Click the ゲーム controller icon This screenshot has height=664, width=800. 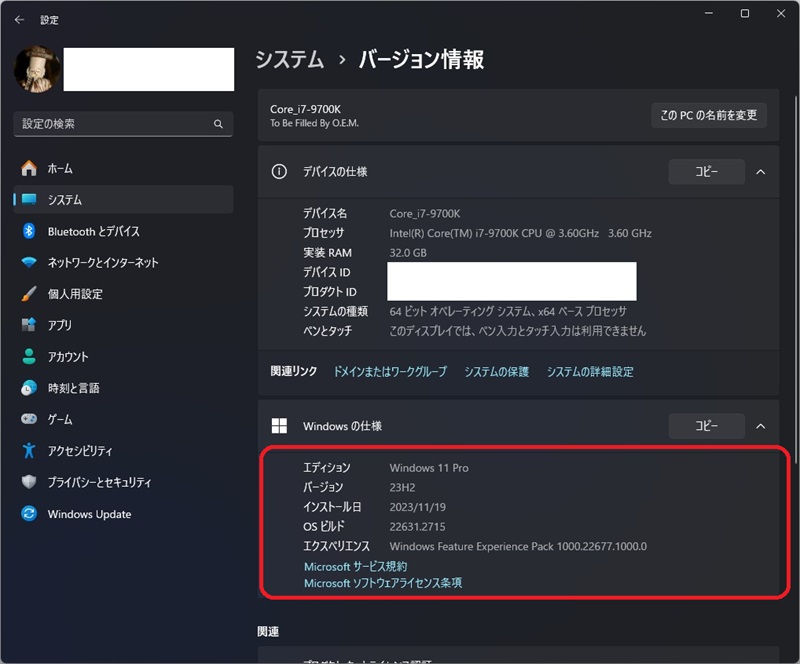coord(29,419)
